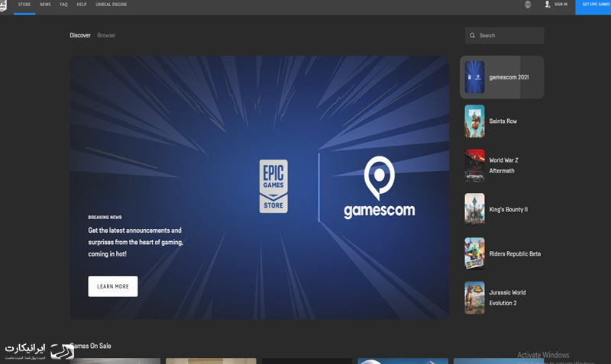Open the News menu item

45,5
